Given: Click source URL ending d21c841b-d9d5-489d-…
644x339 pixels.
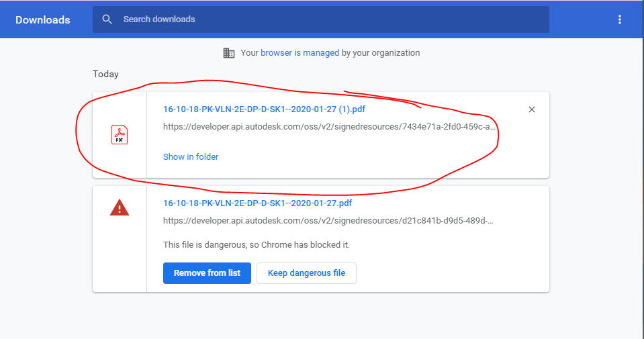Looking at the screenshot, I should (x=328, y=221).
